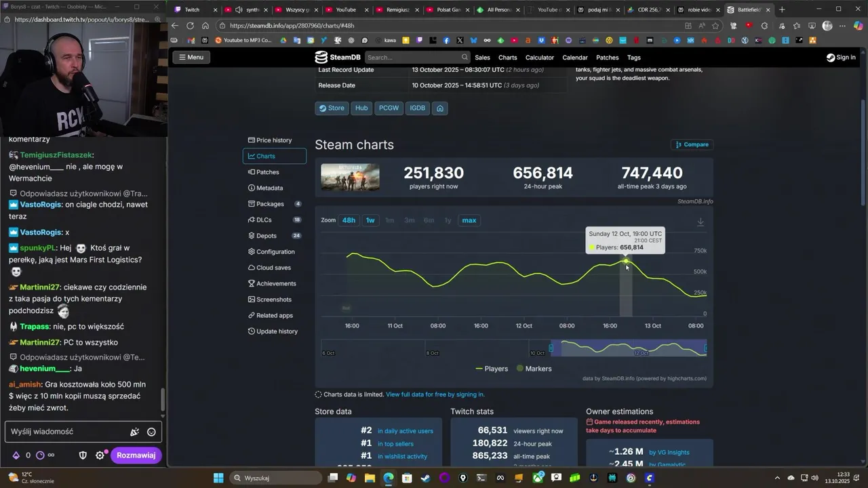The width and height of the screenshot is (868, 488).
Task: Open the Patches menu item in header
Action: (x=607, y=58)
